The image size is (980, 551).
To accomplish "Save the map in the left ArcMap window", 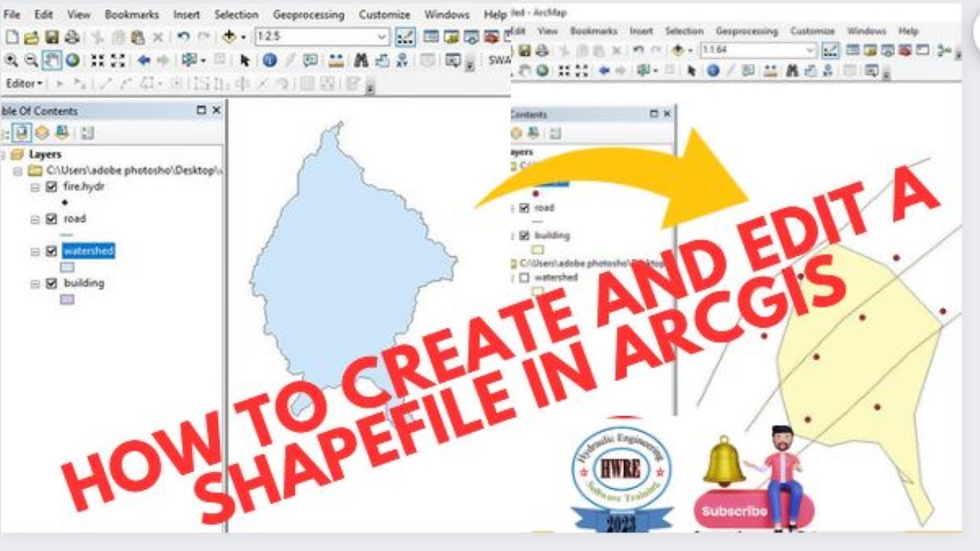I will pos(51,37).
